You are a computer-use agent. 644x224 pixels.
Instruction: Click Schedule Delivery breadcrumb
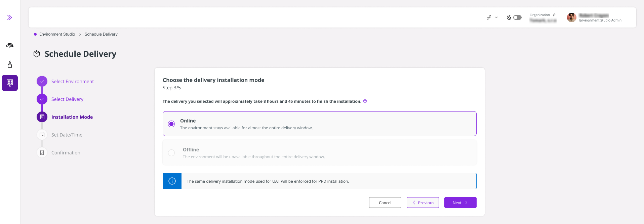pos(101,34)
